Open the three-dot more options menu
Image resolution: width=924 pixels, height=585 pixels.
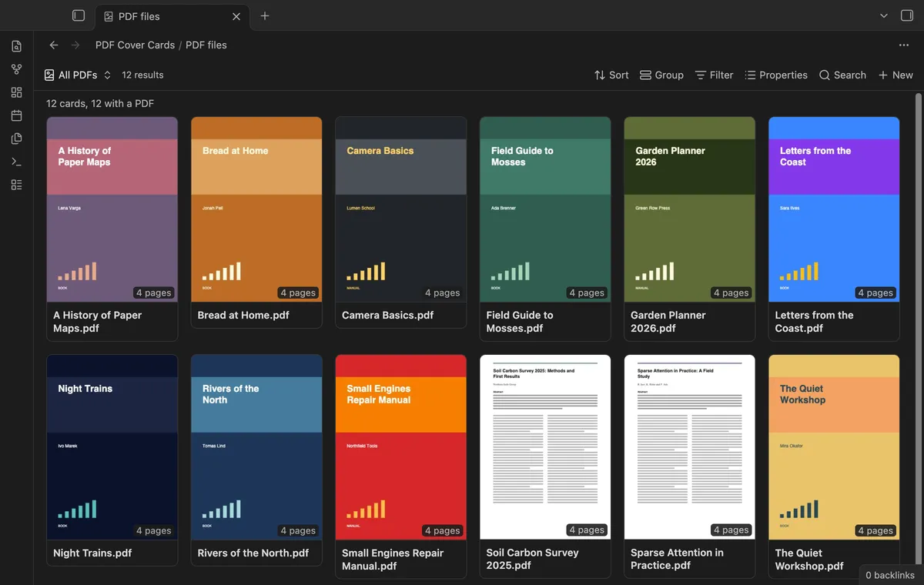(x=904, y=45)
